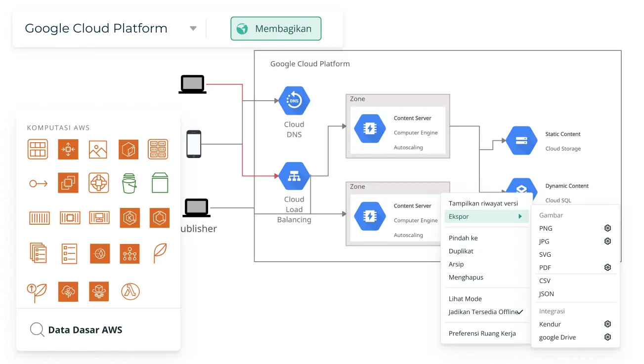Screen dimensions: 644x364
Task: Select the smartphone device shape
Action: coord(194,144)
